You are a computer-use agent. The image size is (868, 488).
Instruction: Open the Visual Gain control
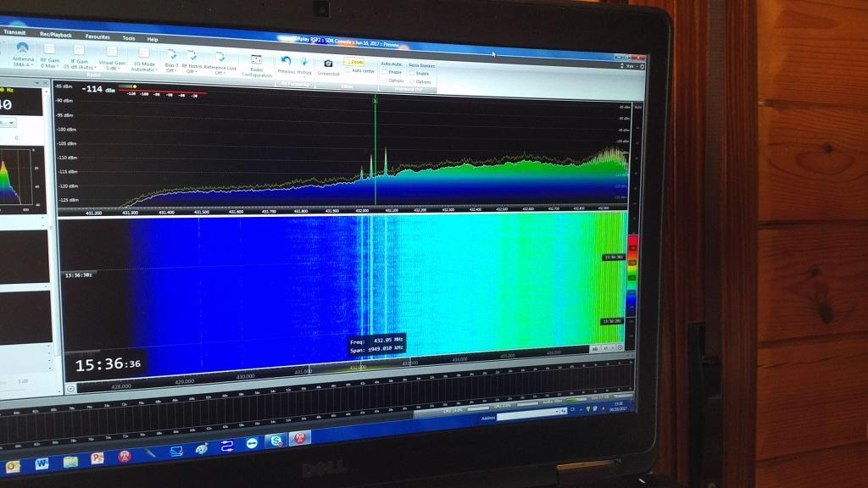[x=111, y=59]
